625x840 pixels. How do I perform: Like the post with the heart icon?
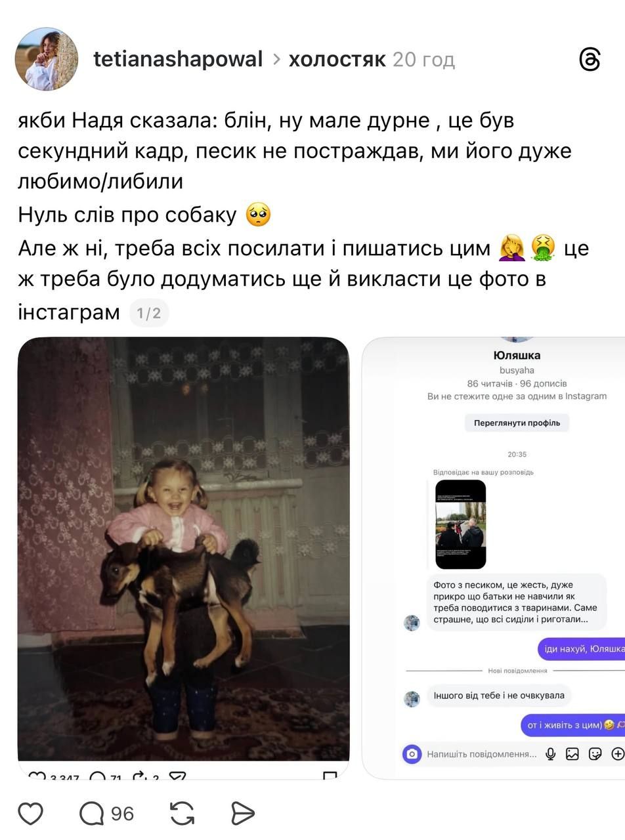pyautogui.click(x=30, y=813)
